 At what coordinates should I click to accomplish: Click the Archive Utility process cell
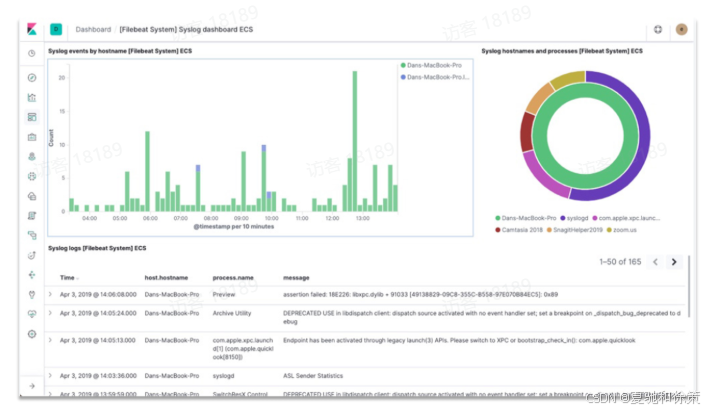click(232, 313)
